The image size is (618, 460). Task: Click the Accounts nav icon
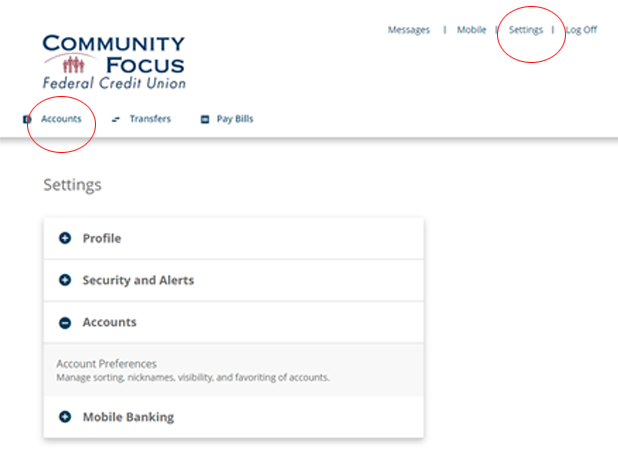click(27, 119)
